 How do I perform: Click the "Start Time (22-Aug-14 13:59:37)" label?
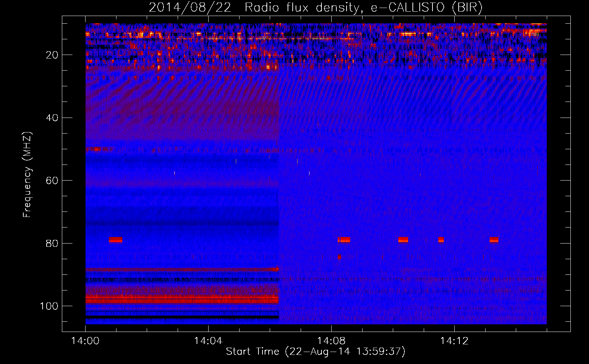coord(316,352)
